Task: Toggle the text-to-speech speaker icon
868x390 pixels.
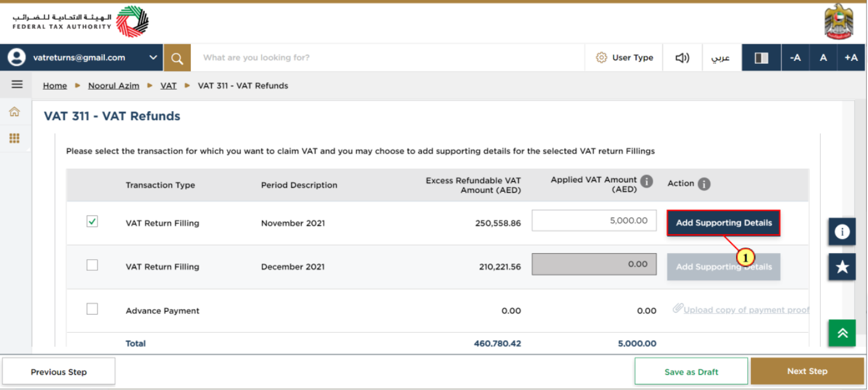Action: click(682, 58)
